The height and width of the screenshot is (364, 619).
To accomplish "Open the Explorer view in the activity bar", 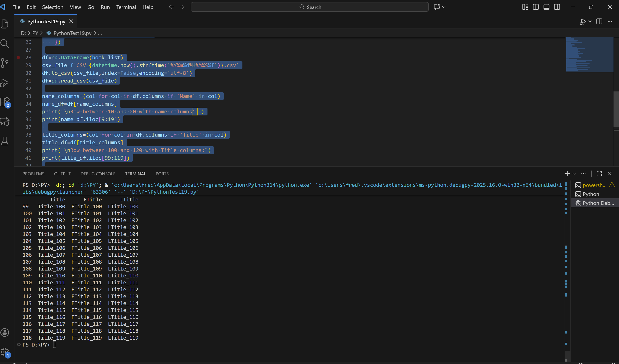I will [5, 24].
